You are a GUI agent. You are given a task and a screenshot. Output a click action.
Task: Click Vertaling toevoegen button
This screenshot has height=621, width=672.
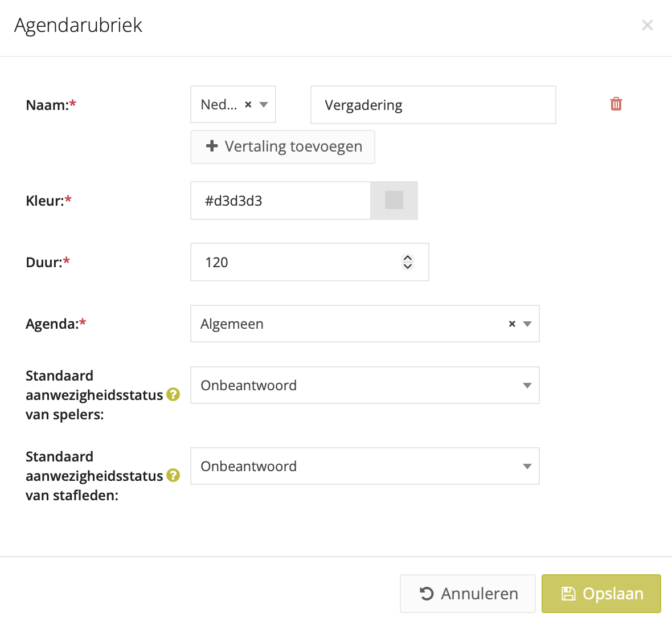282,146
